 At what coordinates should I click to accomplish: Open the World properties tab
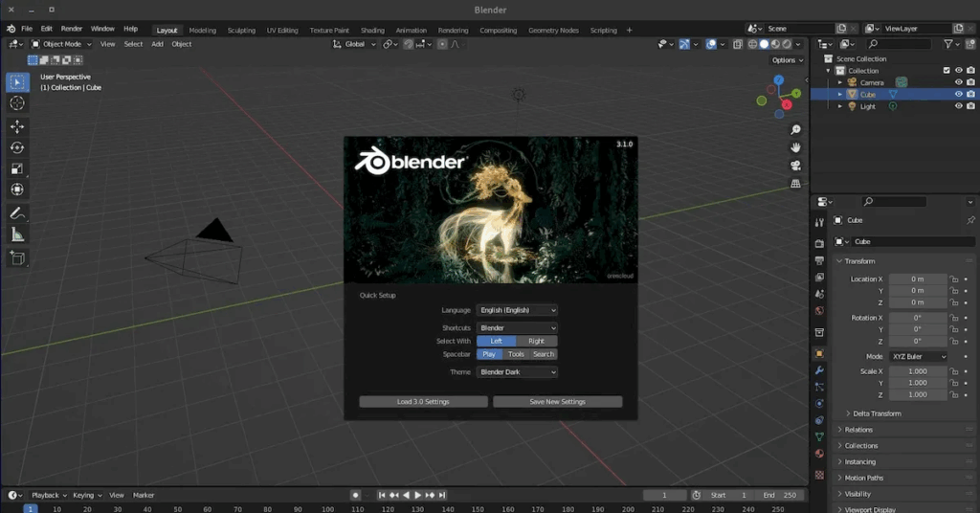coord(819,310)
